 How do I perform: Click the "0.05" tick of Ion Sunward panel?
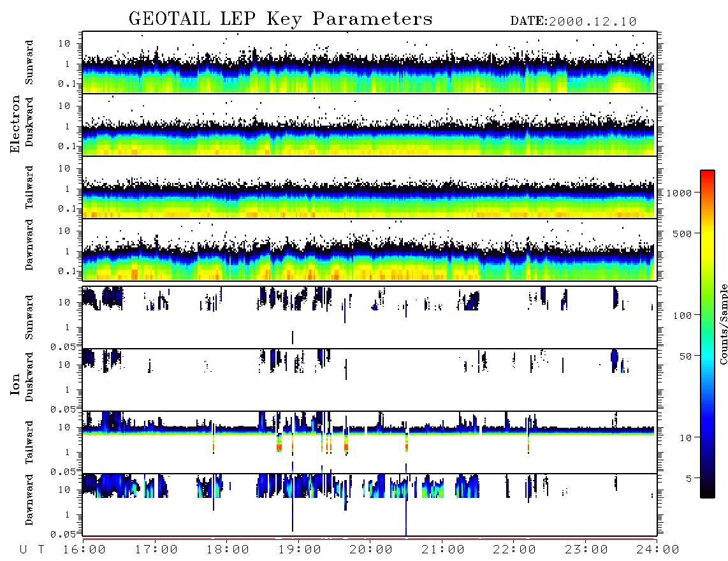tap(62, 346)
